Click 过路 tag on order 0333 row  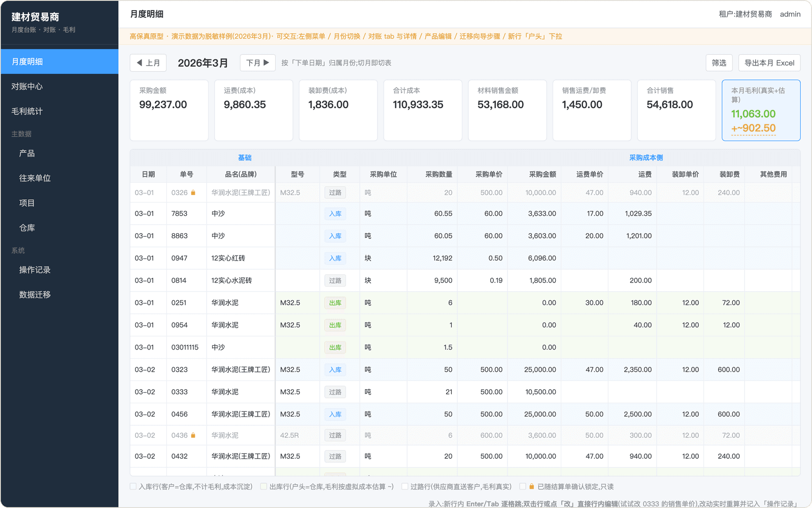pos(335,392)
